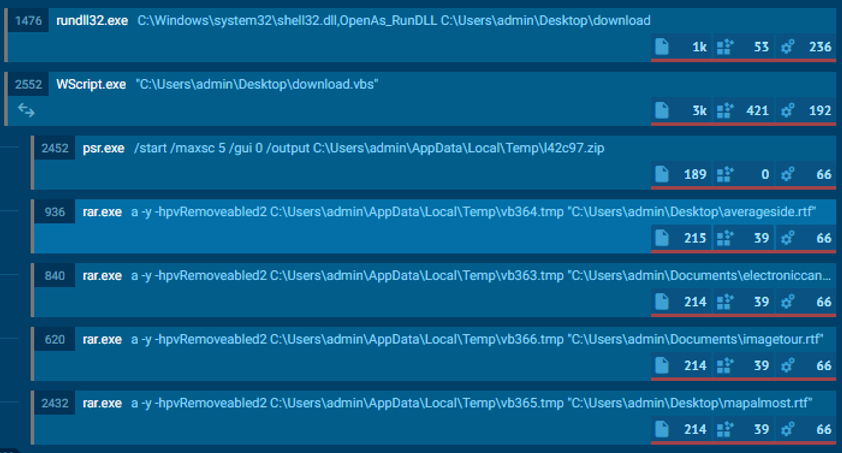Click the 421 count in the WScript.exe row
842x453 pixels.
[757, 111]
